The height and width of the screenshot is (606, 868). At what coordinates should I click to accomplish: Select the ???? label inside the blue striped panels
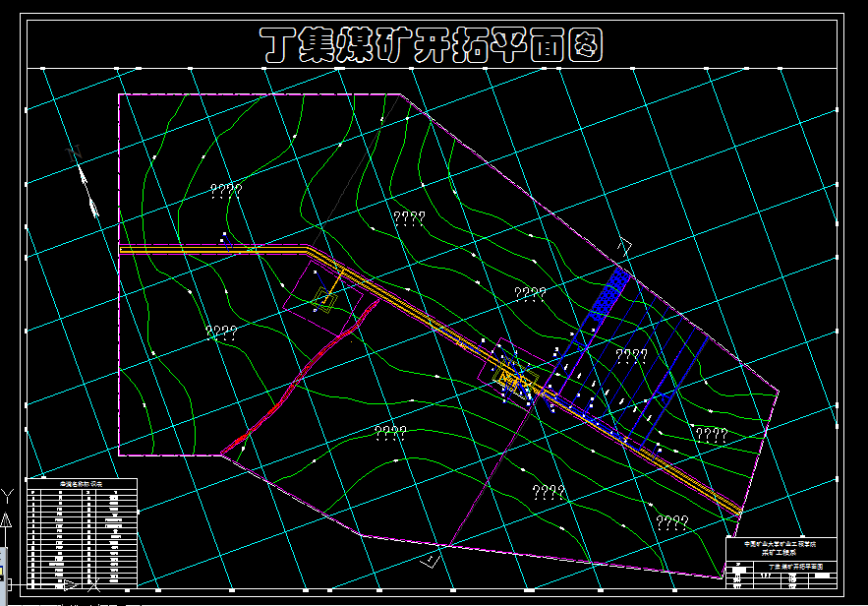pyautogui.click(x=632, y=355)
